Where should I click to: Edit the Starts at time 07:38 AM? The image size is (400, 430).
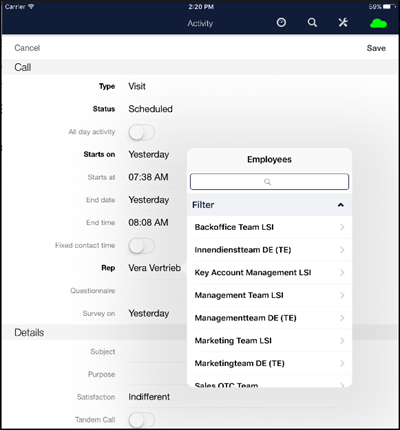(148, 177)
